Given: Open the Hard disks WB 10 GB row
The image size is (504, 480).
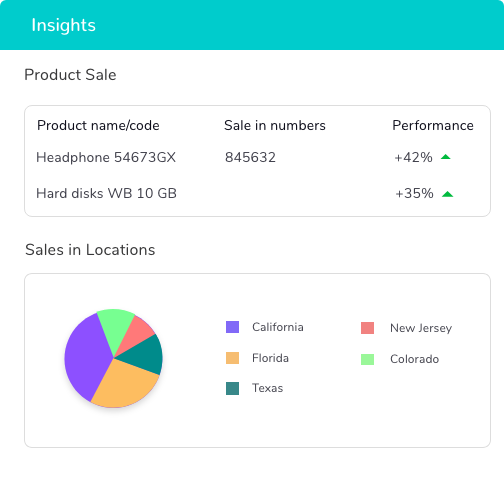Looking at the screenshot, I should [x=257, y=194].
